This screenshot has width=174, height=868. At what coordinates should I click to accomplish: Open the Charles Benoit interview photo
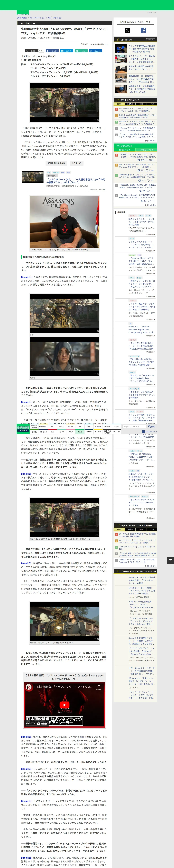(65, 222)
